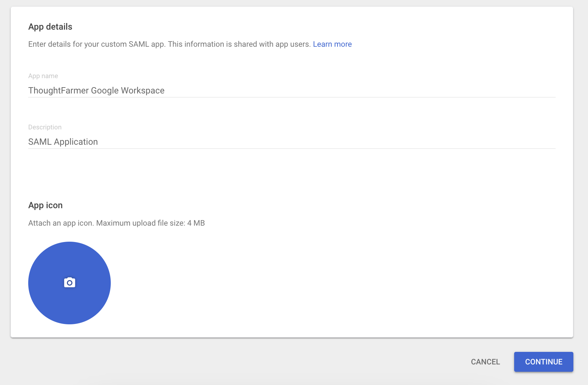Cancel the custom SAML app setup
The image size is (588, 385).
(x=485, y=362)
